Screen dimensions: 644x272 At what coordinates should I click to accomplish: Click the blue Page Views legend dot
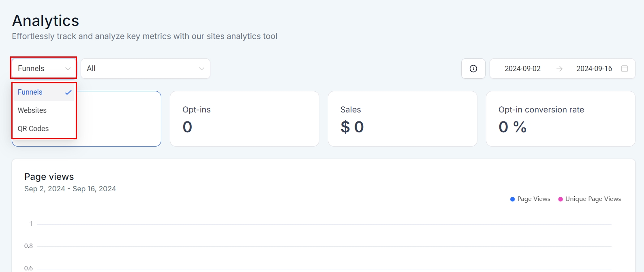pyautogui.click(x=512, y=199)
